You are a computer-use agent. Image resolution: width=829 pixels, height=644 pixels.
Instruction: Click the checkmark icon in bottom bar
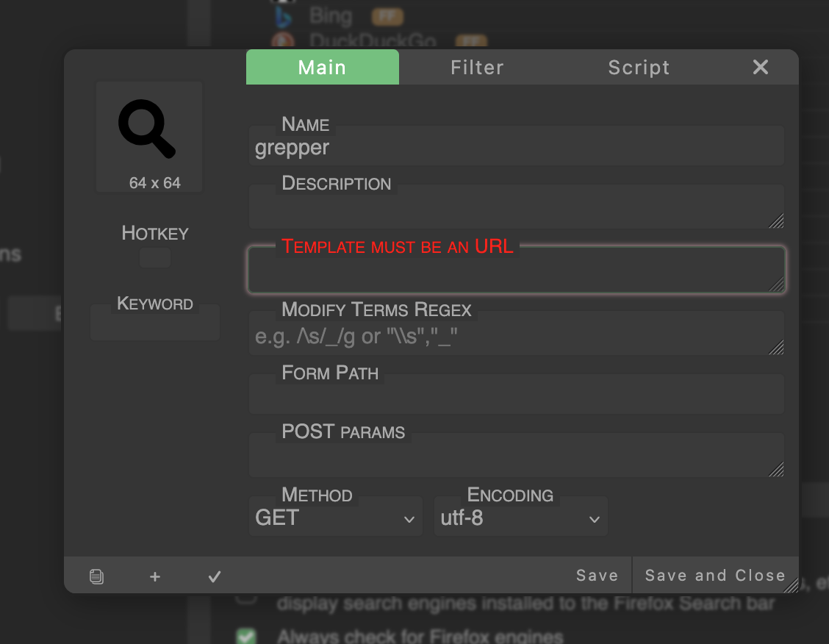point(215,577)
